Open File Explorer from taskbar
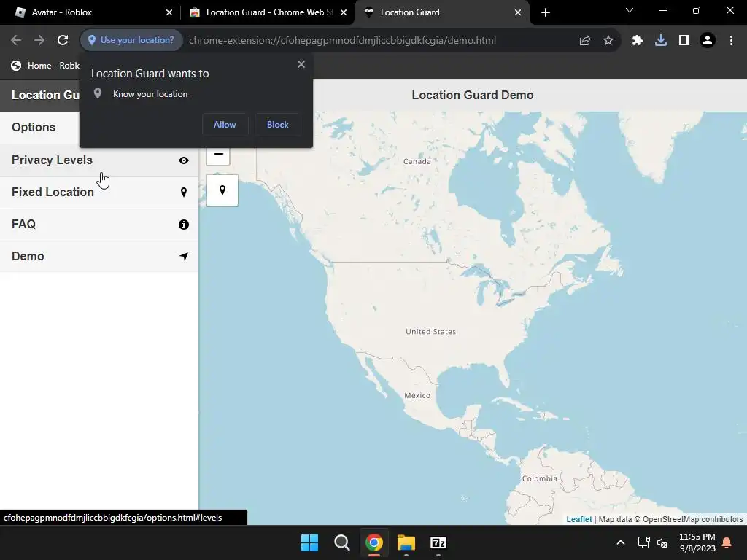The width and height of the screenshot is (747, 560). [406, 542]
